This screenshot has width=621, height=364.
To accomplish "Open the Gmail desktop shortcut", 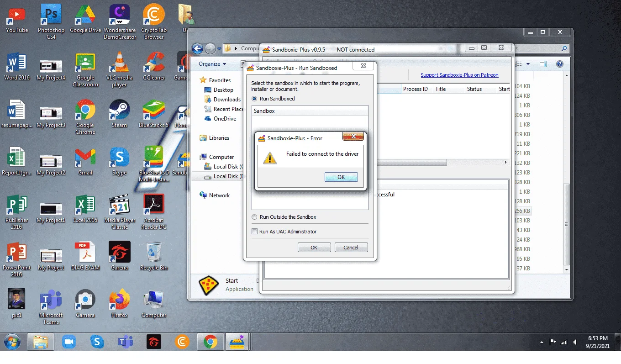I will [85, 162].
